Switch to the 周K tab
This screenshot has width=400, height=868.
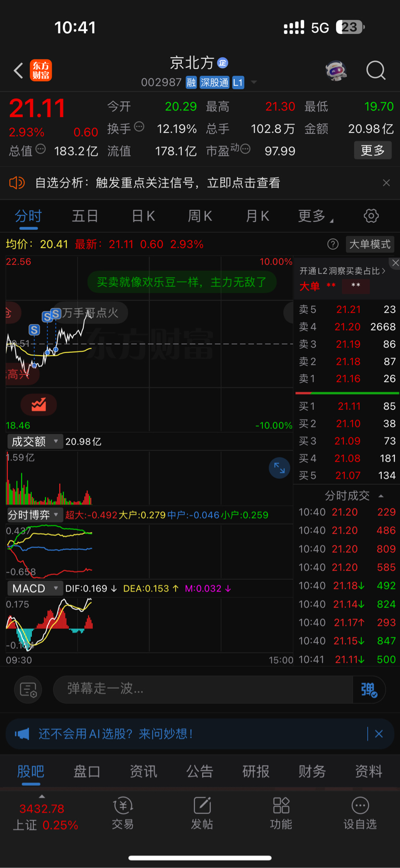(200, 216)
